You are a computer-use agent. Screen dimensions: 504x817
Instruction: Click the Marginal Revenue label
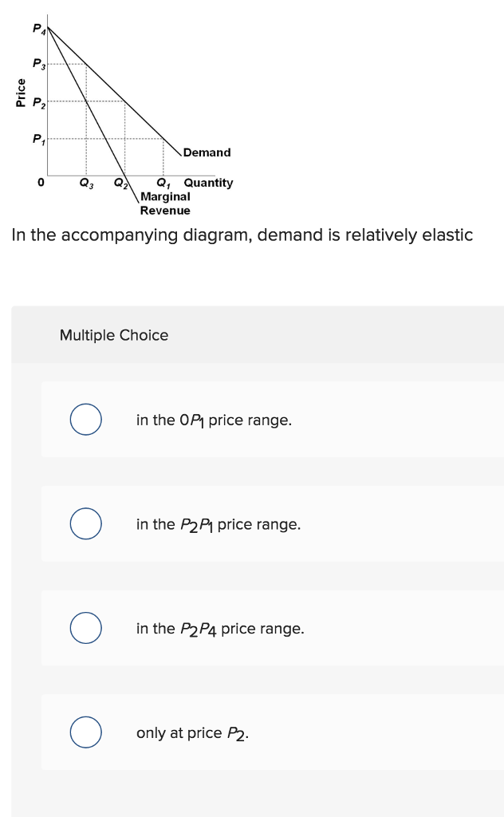pyautogui.click(x=164, y=203)
